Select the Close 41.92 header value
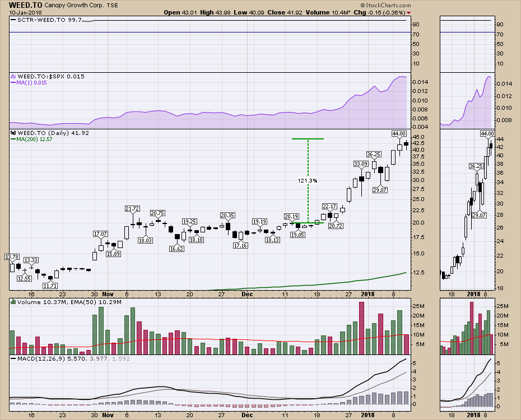The image size is (521, 420). (x=285, y=13)
